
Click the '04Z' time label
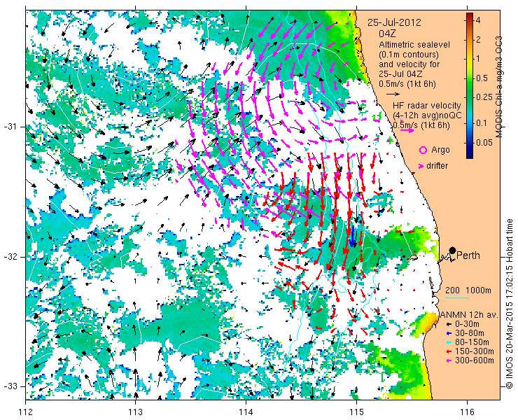tap(387, 34)
